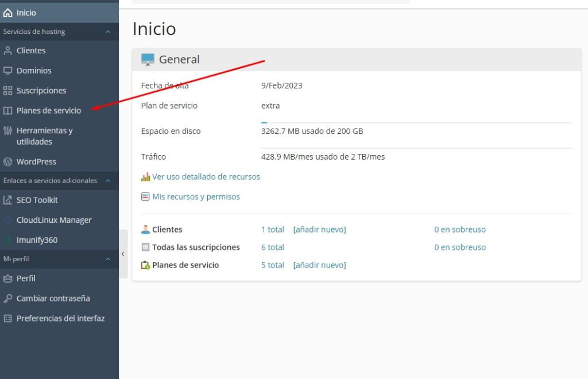Click the Inicio page heading
The image size is (588, 379).
click(154, 29)
